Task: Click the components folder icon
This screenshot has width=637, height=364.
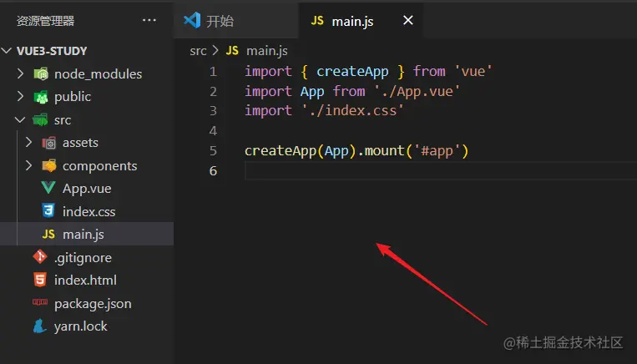Action: (49, 166)
